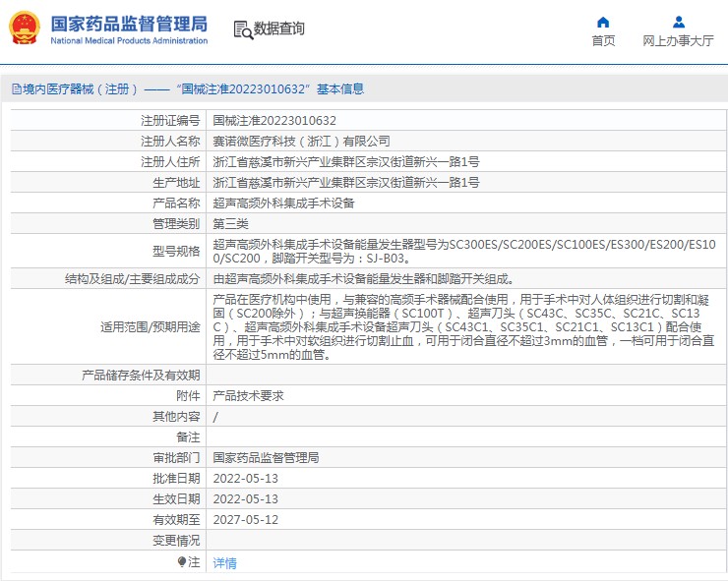
Task: Select the 批准日期 value 2022-05-13
Action: click(246, 479)
